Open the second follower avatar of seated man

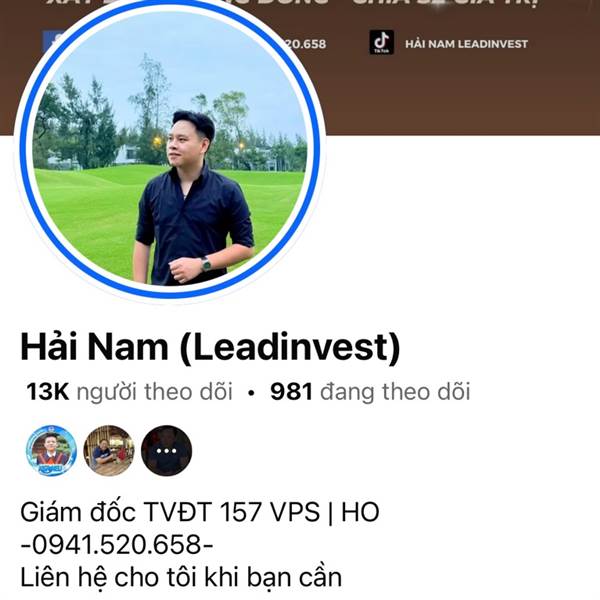pos(109,450)
